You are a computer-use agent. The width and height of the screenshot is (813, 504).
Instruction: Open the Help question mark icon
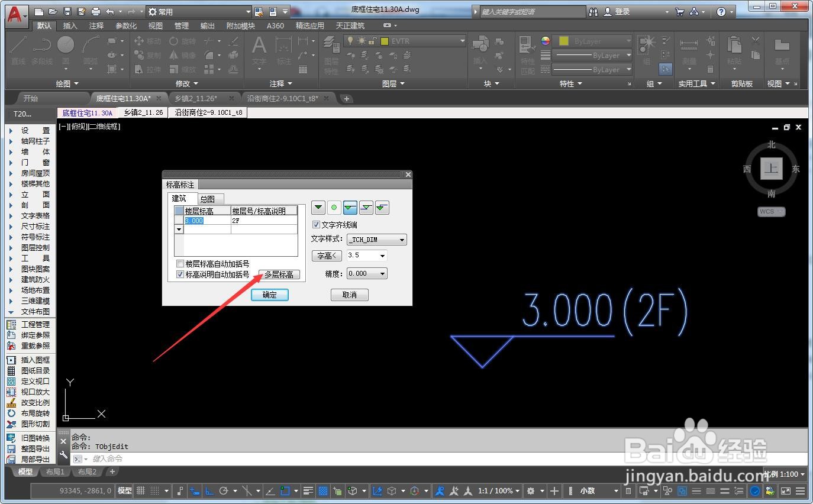click(x=721, y=11)
